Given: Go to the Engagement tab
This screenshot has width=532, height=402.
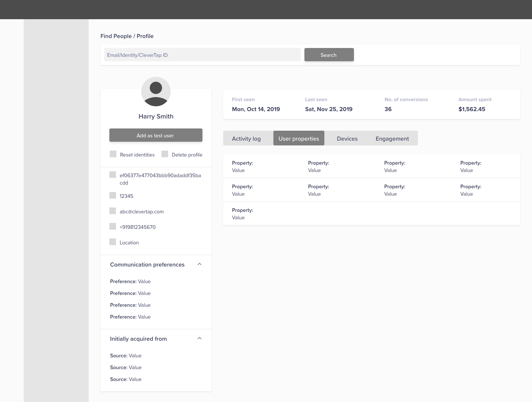Looking at the screenshot, I should point(392,138).
